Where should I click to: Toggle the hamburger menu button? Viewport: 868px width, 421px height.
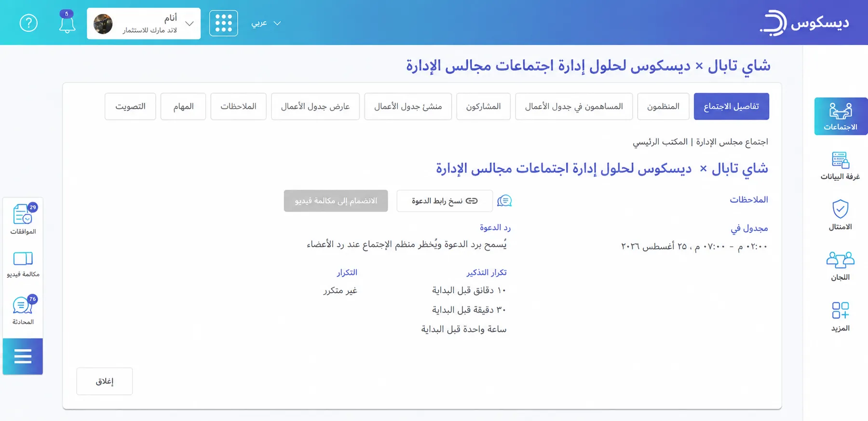tap(23, 356)
